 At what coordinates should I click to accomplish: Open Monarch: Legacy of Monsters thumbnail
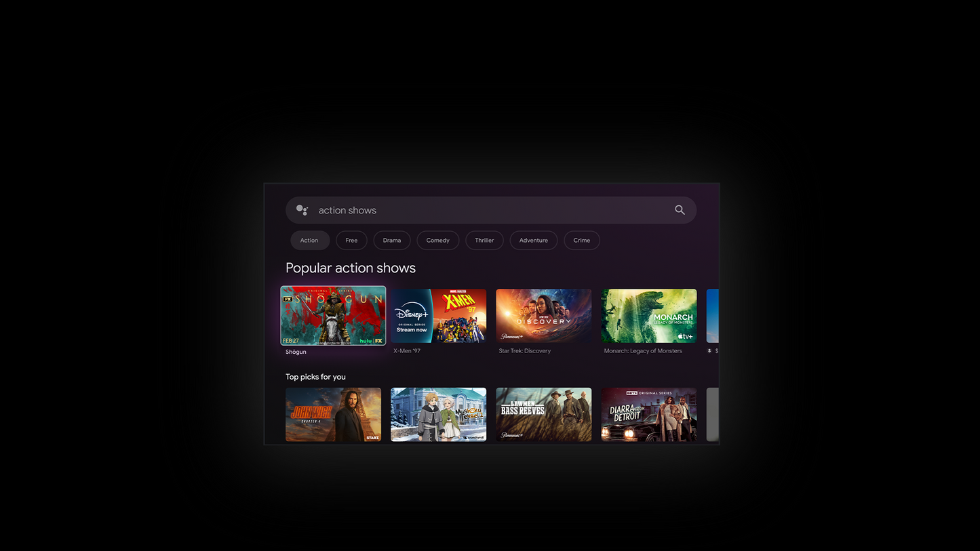[648, 316]
